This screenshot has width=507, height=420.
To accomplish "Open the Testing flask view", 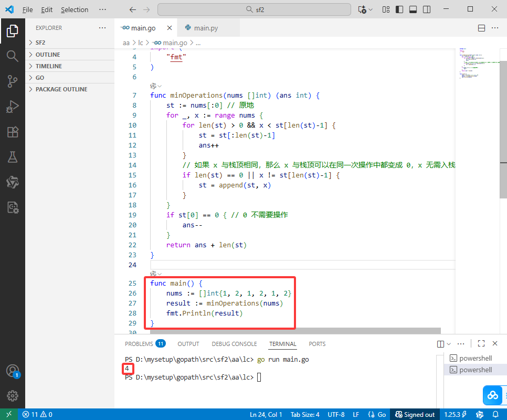I will coord(12,157).
